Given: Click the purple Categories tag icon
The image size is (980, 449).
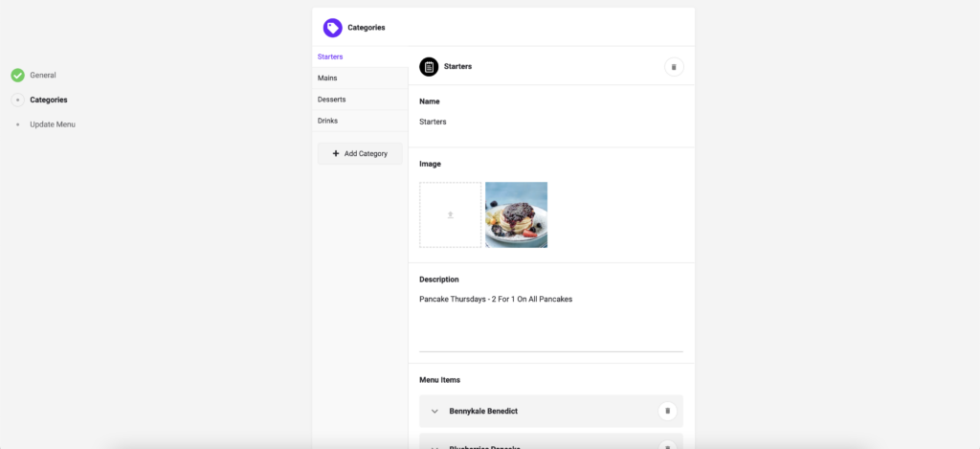Looking at the screenshot, I should pos(332,28).
